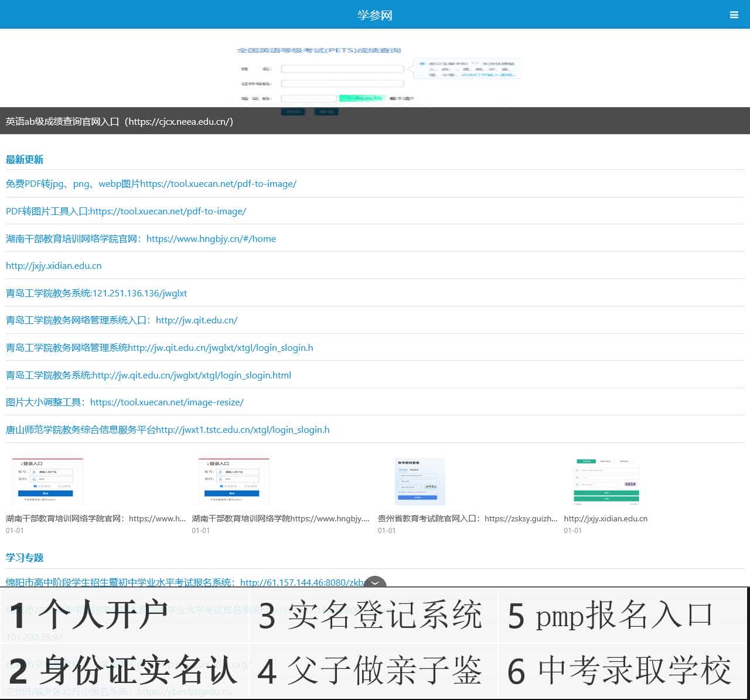Open 图片大小调整工具 link

(125, 402)
